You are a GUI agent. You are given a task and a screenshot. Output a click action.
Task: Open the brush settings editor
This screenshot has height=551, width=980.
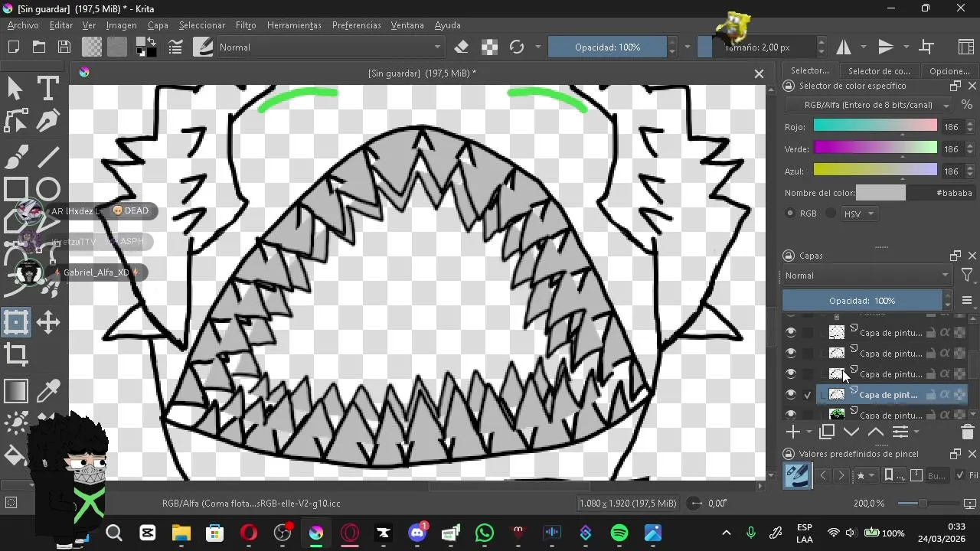[x=175, y=47]
